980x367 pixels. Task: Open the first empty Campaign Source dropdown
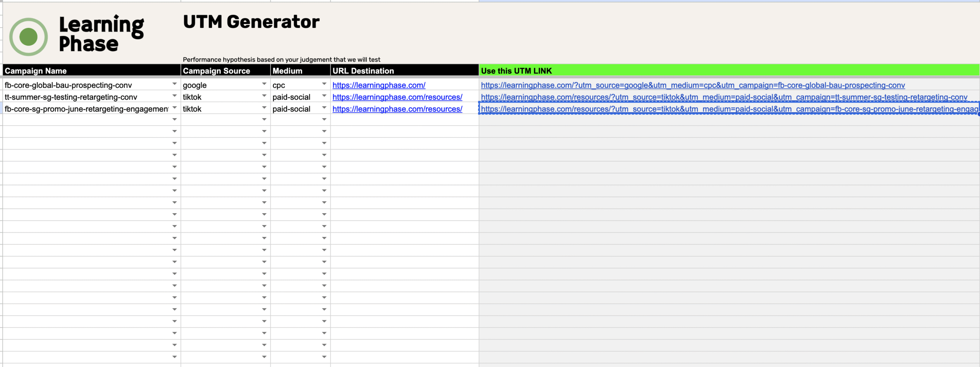pyautogui.click(x=264, y=119)
